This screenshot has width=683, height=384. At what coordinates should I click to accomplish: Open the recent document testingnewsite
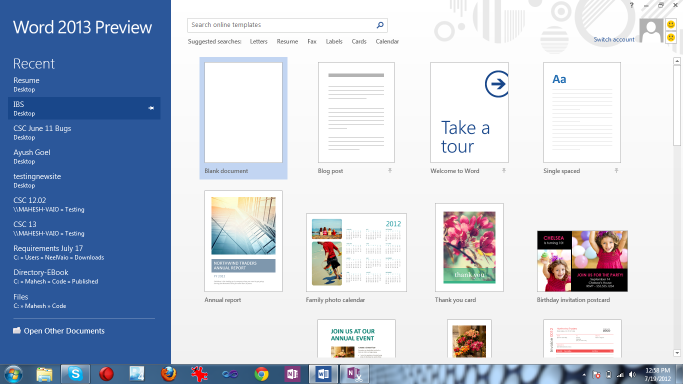pos(84,180)
